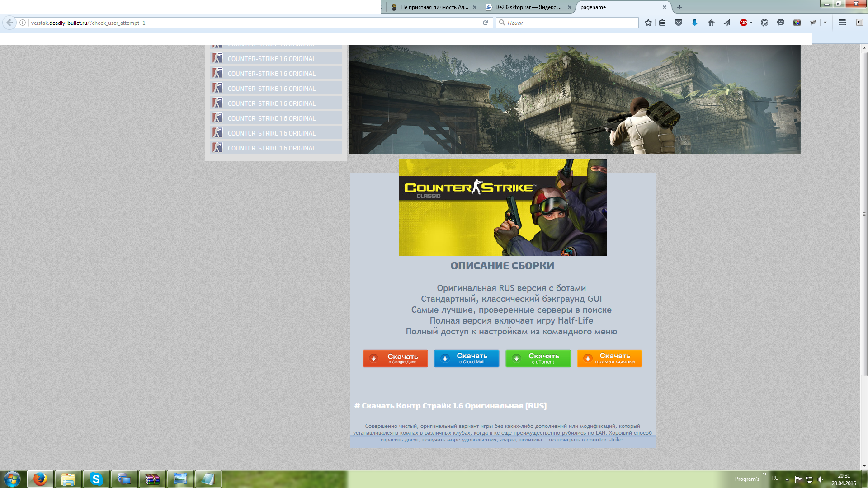Viewport: 868px width, 488px height.
Task: Show hidden tray icons arrow
Action: coord(787,479)
